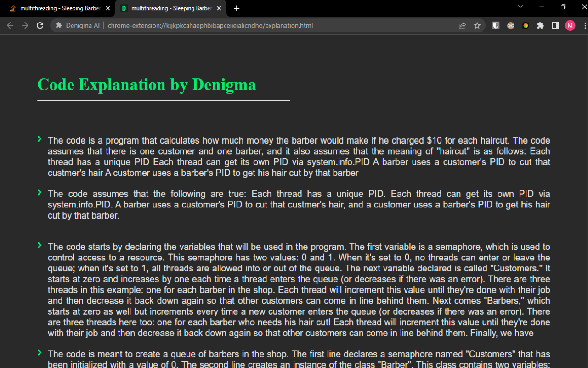
Task: Open the round face extension icon
Action: [511, 26]
